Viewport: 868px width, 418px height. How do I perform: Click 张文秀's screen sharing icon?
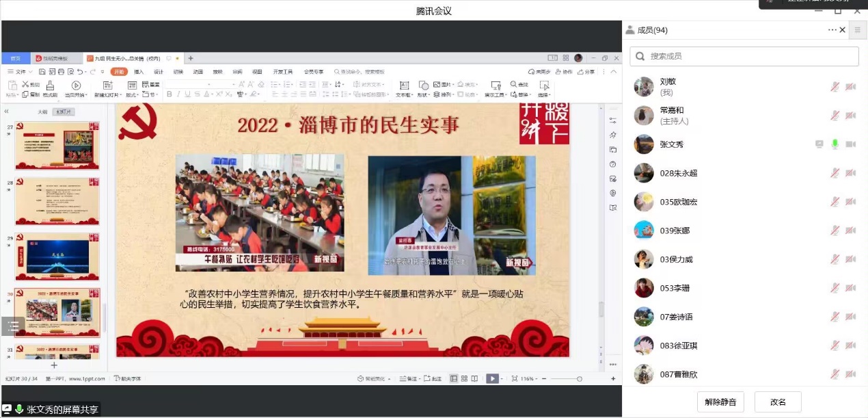coord(819,144)
